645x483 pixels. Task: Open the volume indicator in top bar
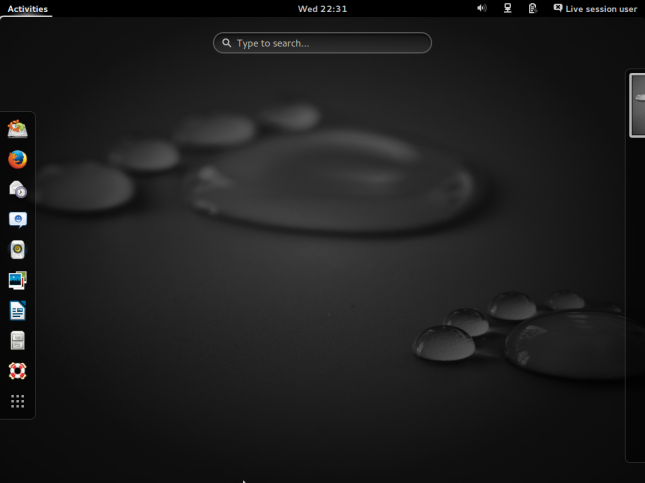tap(482, 8)
